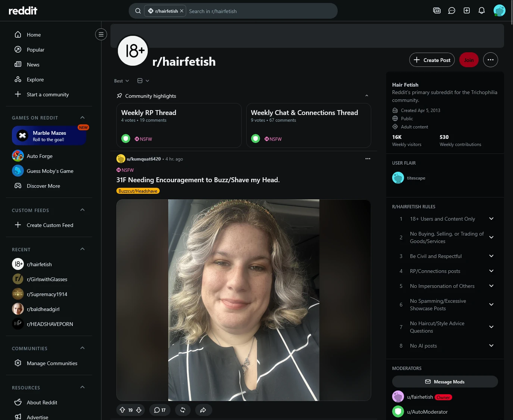Click the create post plus icon in header
Image resolution: width=513 pixels, height=420 pixels.
tap(467, 10)
